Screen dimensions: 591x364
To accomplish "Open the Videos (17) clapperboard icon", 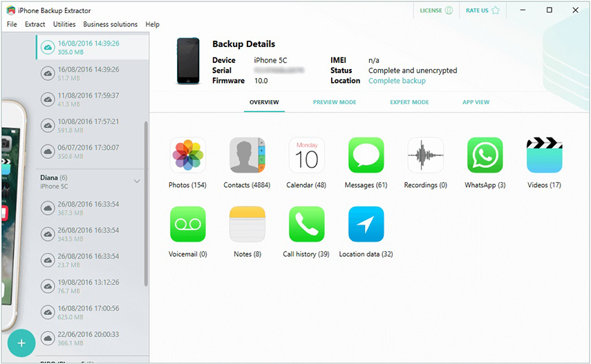I will (x=544, y=155).
